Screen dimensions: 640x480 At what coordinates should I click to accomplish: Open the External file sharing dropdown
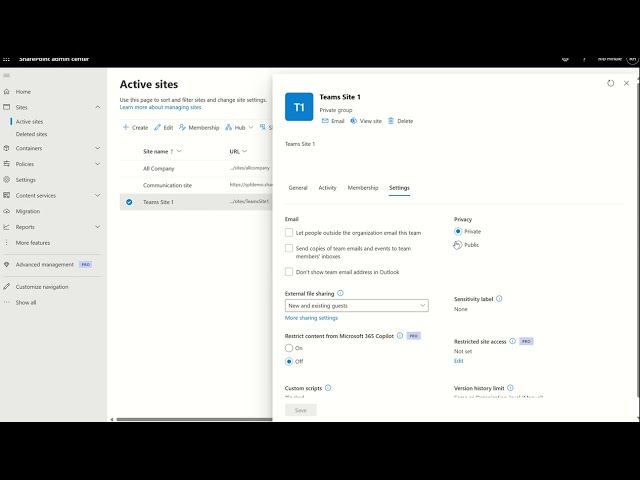click(357, 306)
